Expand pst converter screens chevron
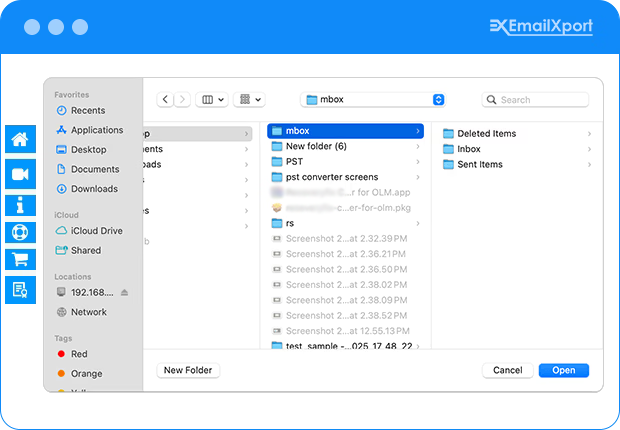The image size is (620, 430). click(418, 177)
